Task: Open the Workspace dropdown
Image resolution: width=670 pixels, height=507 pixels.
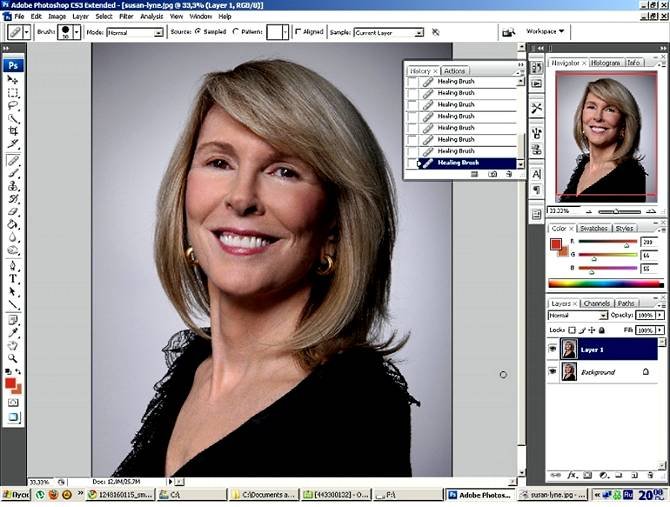Action: point(543,32)
